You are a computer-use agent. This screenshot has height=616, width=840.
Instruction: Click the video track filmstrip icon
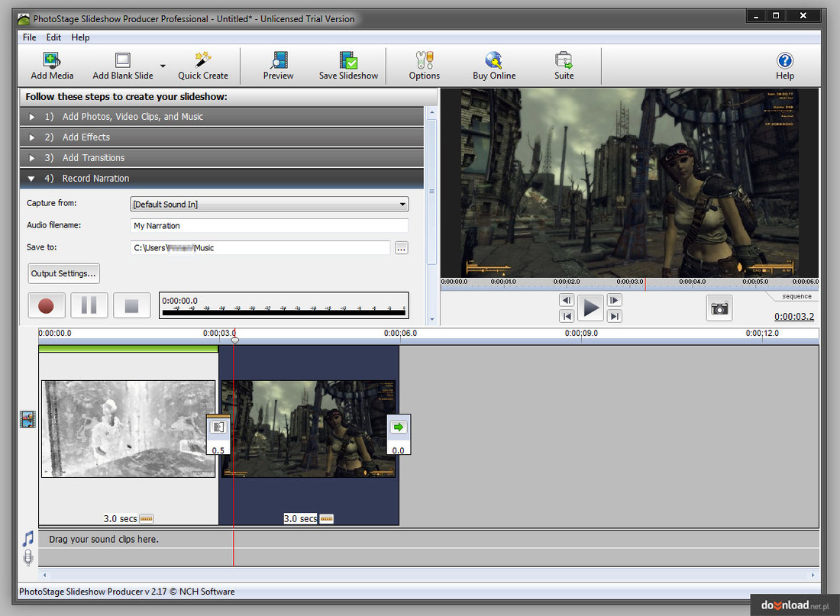click(27, 419)
